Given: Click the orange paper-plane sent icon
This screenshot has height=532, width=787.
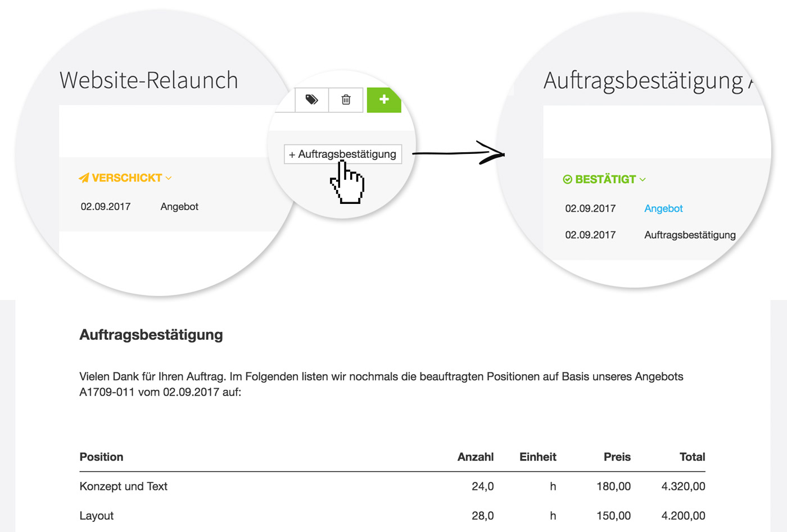Looking at the screenshot, I should point(84,178).
